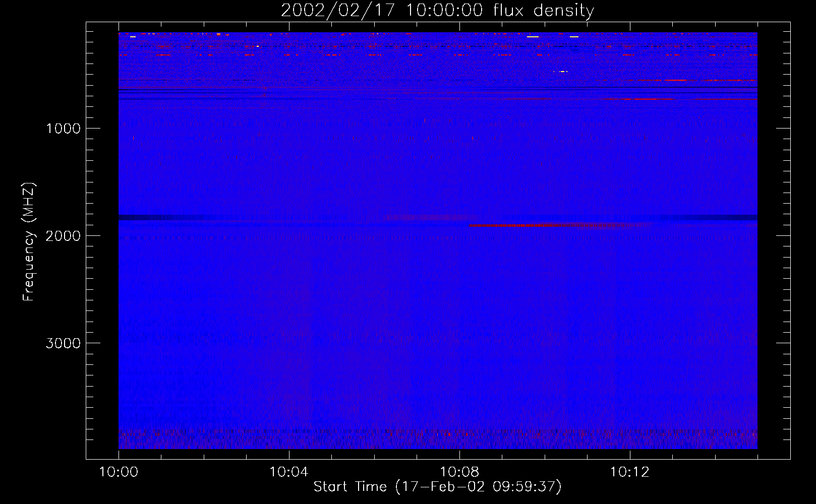Click the plot title '2002/02/17 10:00:00 flux density'
This screenshot has height=504, width=816.
point(437,11)
